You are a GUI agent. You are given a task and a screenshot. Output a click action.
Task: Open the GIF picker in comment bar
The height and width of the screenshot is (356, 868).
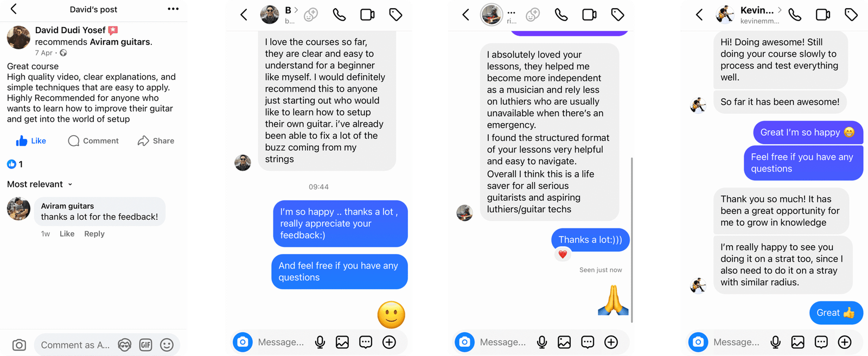[x=145, y=345]
